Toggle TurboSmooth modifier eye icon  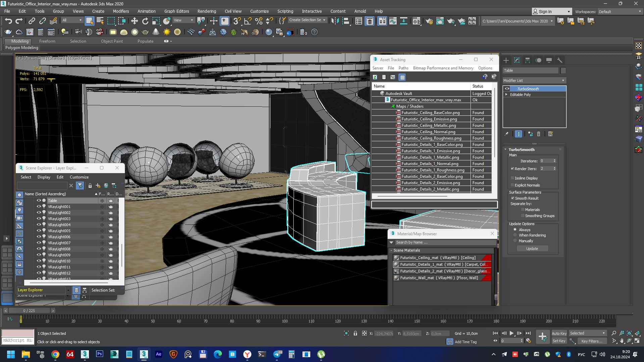[x=507, y=89]
